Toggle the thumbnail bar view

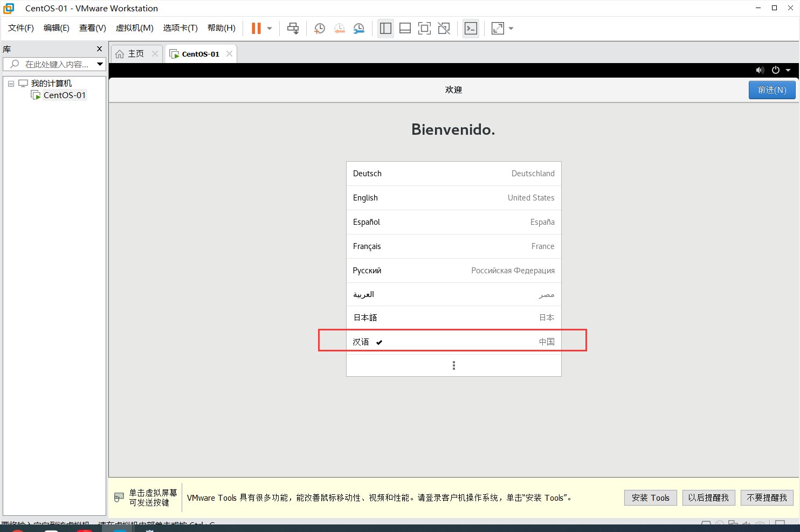(x=405, y=29)
